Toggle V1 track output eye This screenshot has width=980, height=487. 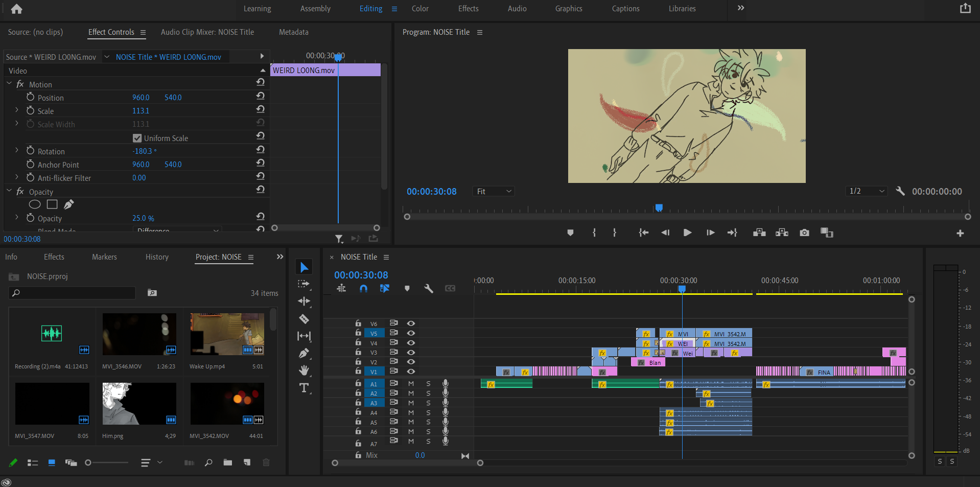pyautogui.click(x=411, y=372)
